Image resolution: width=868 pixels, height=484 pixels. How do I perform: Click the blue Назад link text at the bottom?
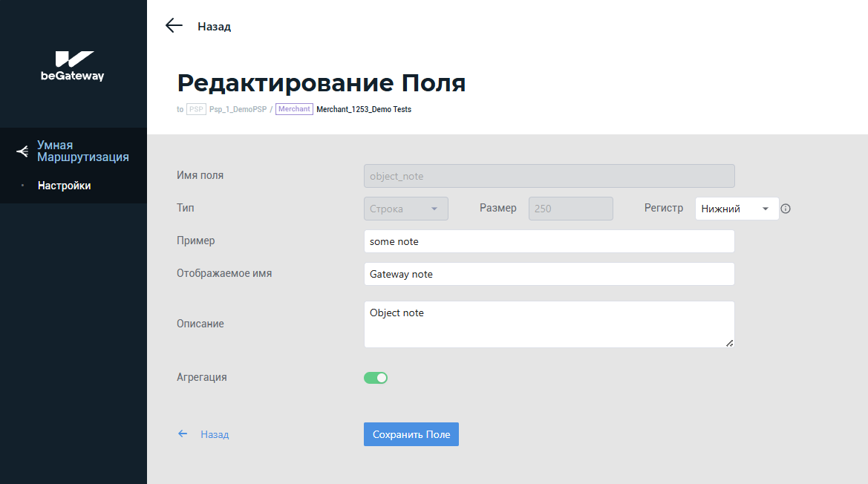point(215,434)
